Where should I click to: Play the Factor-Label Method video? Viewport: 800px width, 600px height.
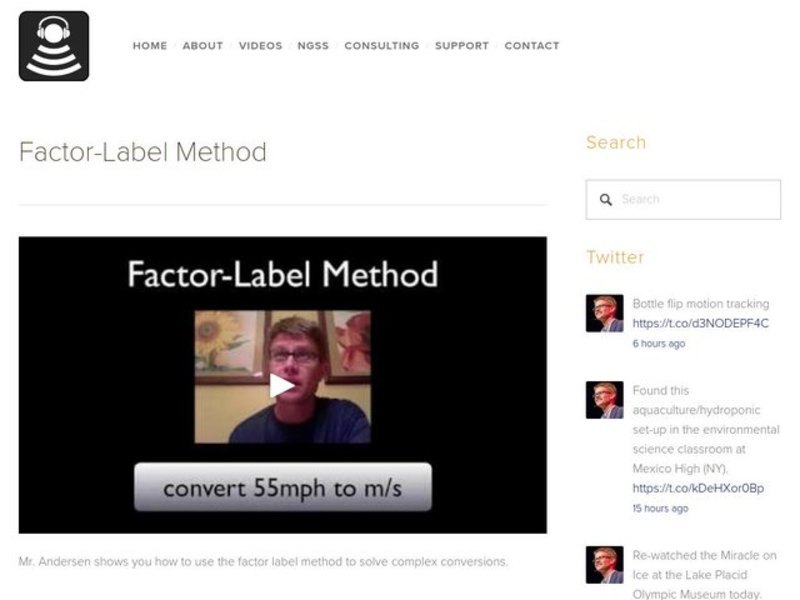coord(282,385)
